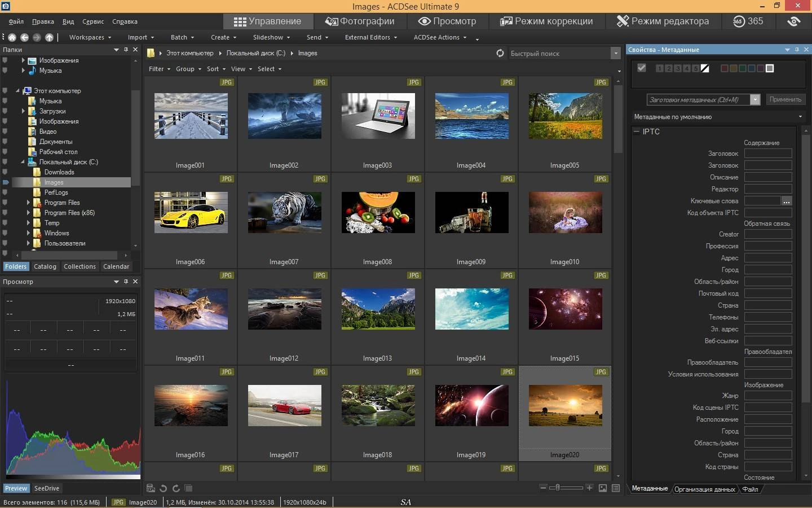This screenshot has width=812, height=508.
Task: Switch to thumbnail view mode icon
Action: 603,488
